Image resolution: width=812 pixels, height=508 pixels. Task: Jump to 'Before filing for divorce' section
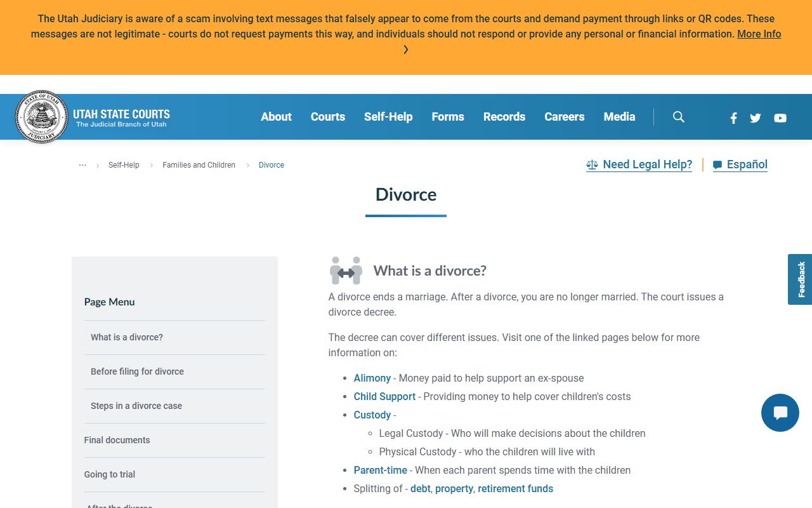tap(137, 371)
